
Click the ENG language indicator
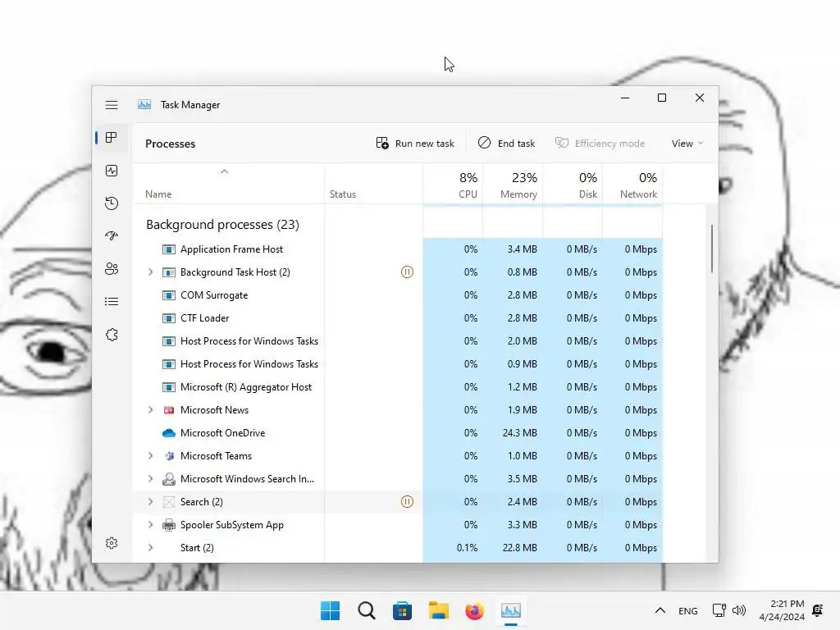coord(688,610)
